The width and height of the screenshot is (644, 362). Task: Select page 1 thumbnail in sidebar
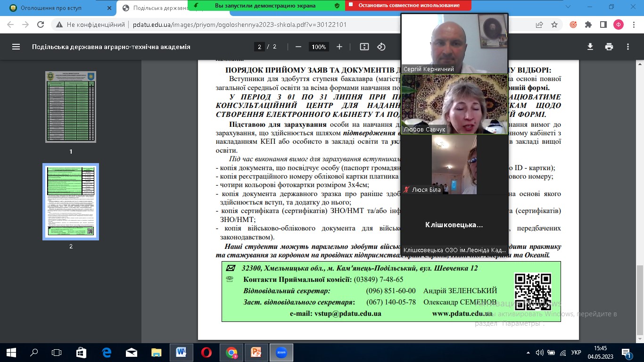coord(71,107)
